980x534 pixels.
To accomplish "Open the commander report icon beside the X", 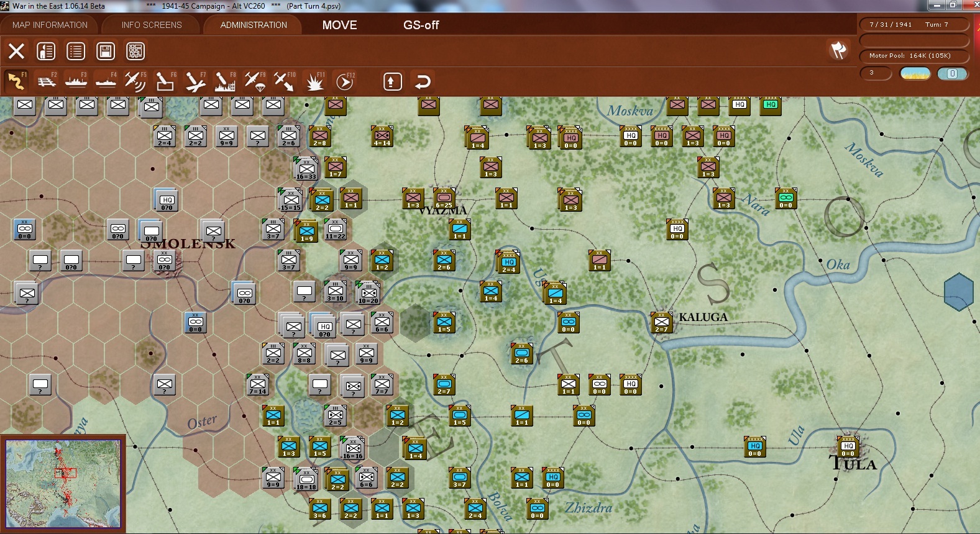I will coord(46,51).
